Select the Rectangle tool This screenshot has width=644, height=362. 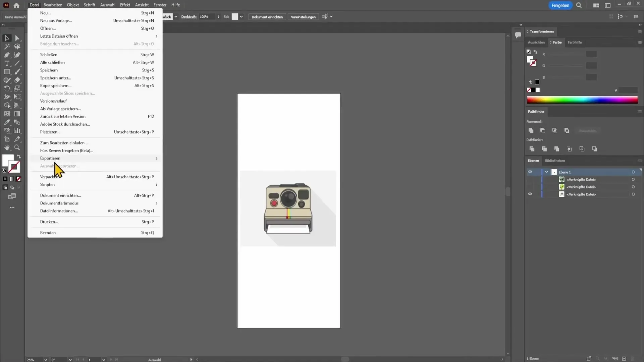tap(7, 72)
